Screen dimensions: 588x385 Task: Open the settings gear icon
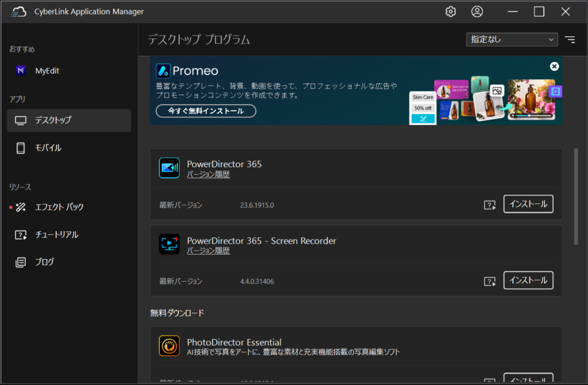(x=451, y=11)
